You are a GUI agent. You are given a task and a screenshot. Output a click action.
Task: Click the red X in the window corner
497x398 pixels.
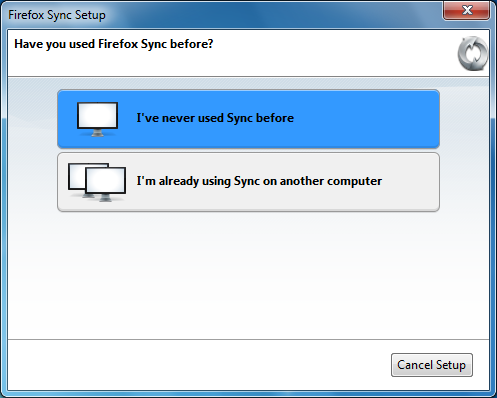(x=467, y=10)
